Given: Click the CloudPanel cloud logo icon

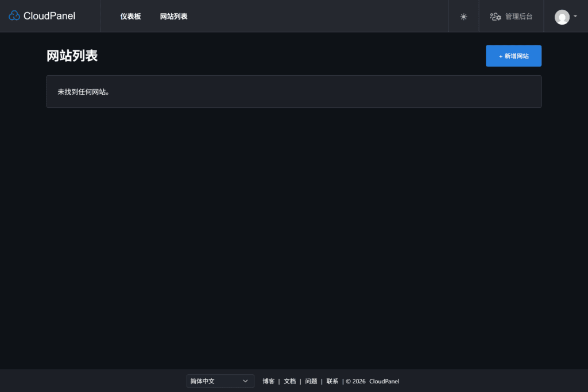Looking at the screenshot, I should coord(14,15).
